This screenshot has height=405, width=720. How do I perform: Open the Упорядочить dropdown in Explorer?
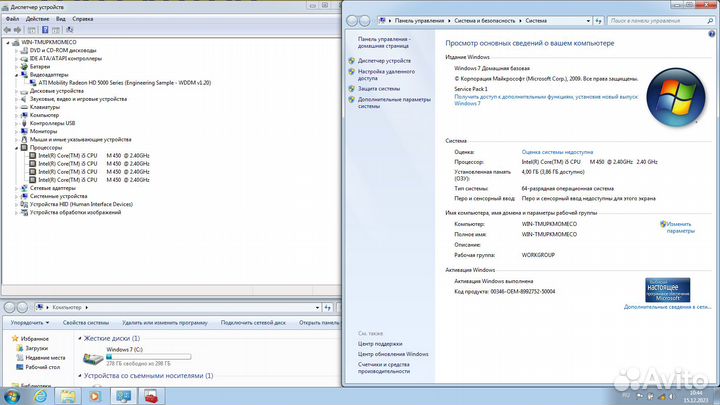point(30,323)
